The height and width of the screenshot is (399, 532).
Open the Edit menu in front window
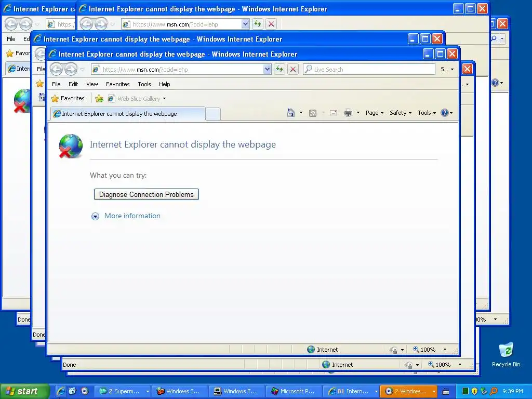(73, 84)
